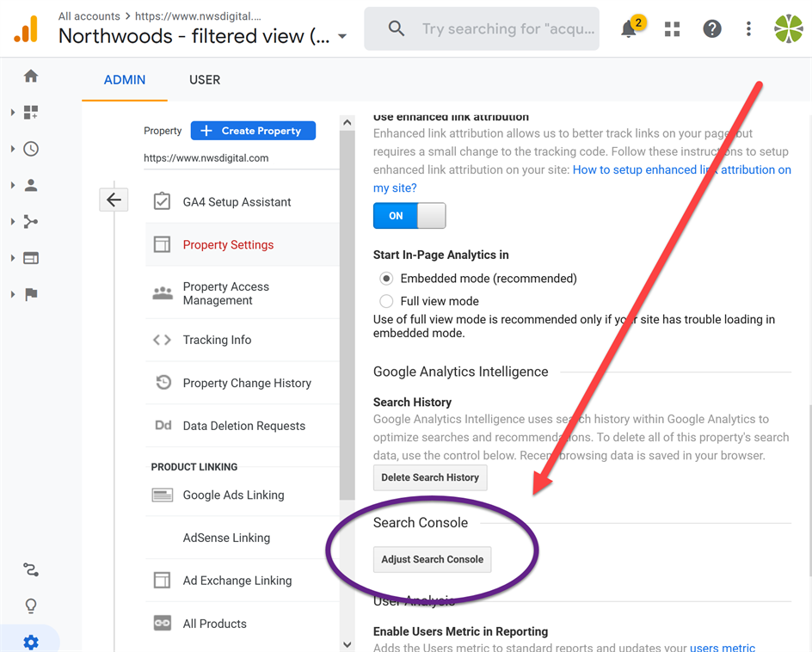Click Property Change History clock icon
The image size is (812, 652).
163,383
